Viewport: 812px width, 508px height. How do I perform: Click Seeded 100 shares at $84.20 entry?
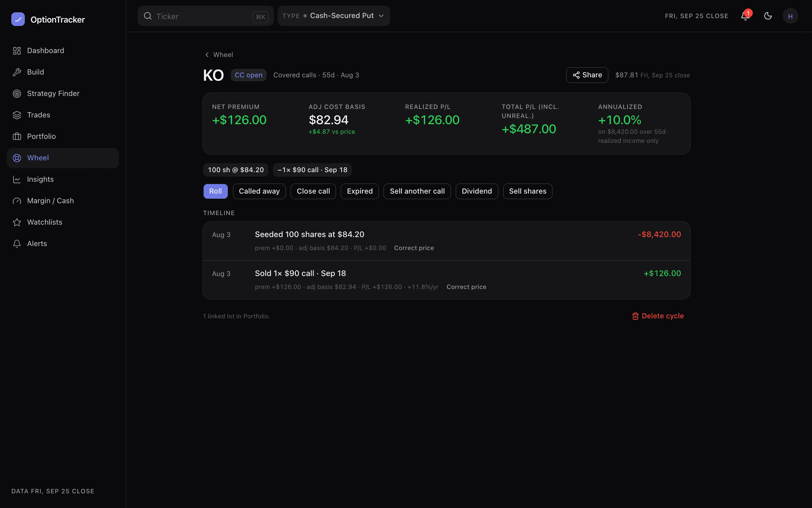[309, 235]
